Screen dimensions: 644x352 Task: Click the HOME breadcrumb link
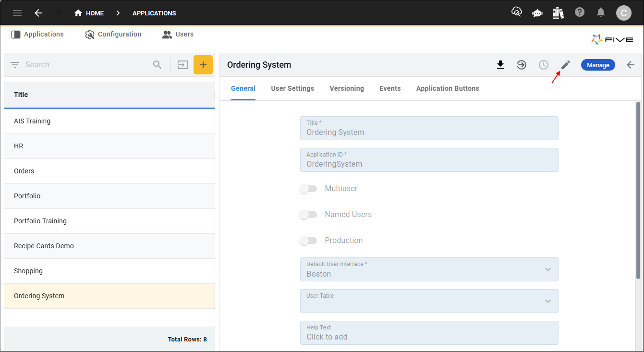[95, 13]
